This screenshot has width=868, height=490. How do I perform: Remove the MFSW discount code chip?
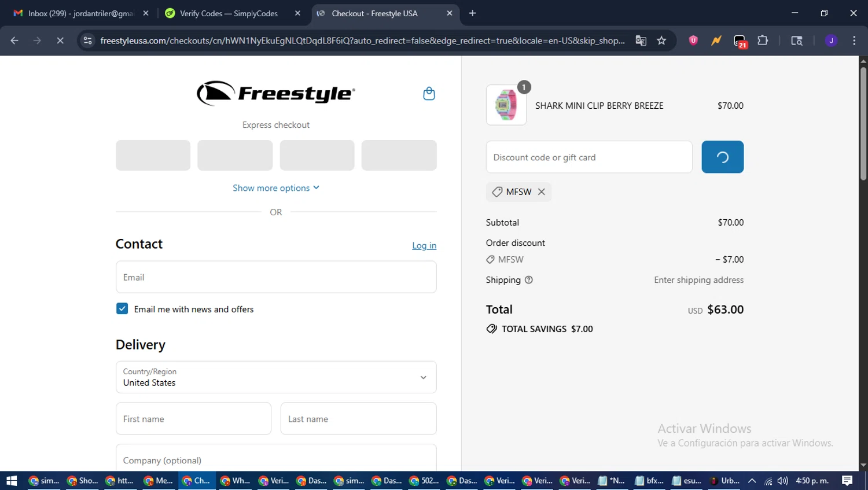pyautogui.click(x=542, y=192)
